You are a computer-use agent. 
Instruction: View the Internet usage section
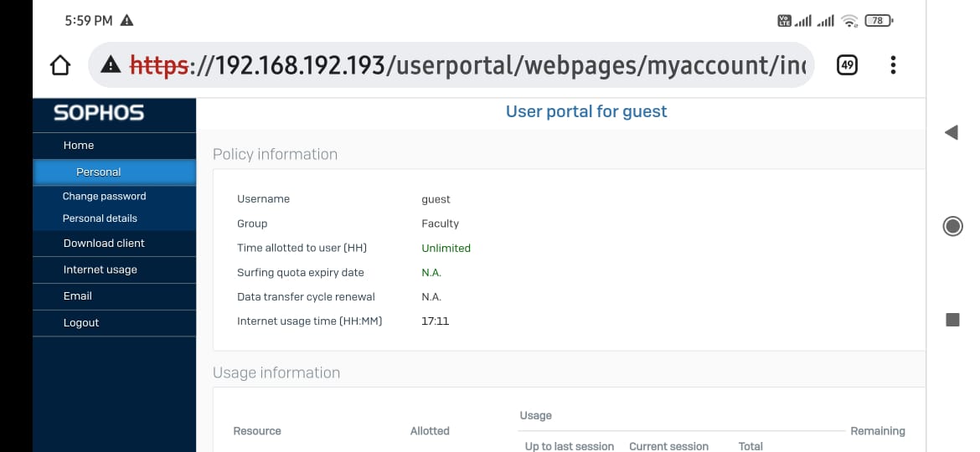100,270
